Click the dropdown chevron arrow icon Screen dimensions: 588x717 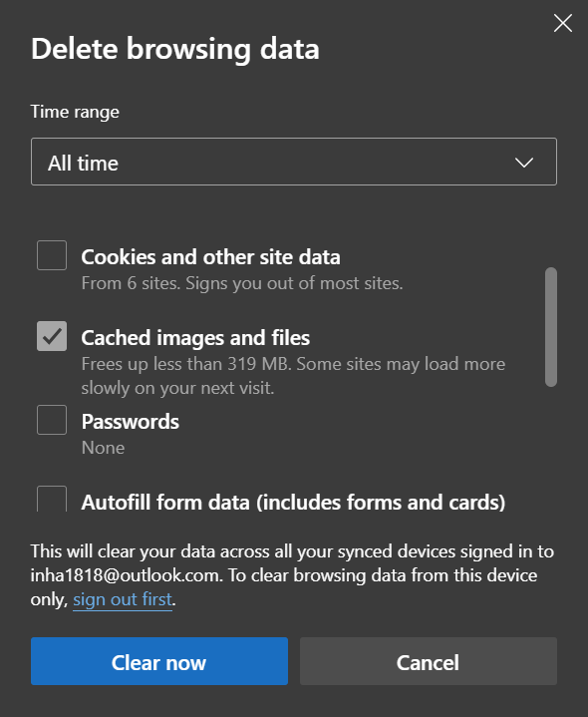coord(524,162)
